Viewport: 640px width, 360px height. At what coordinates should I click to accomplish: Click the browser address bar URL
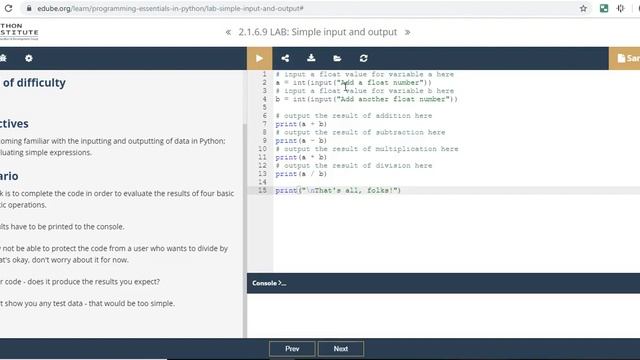point(170,8)
